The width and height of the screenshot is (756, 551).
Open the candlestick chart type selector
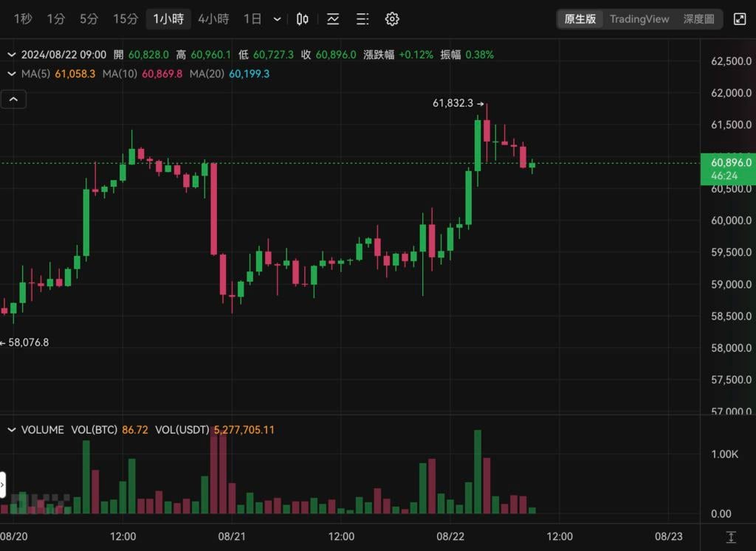pyautogui.click(x=302, y=19)
